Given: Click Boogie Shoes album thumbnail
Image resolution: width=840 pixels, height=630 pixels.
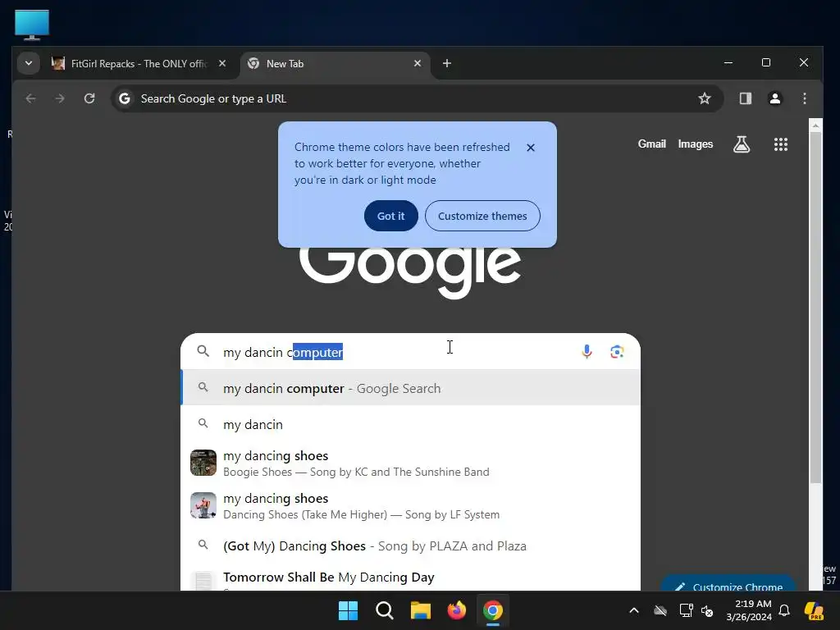Looking at the screenshot, I should click(203, 463).
